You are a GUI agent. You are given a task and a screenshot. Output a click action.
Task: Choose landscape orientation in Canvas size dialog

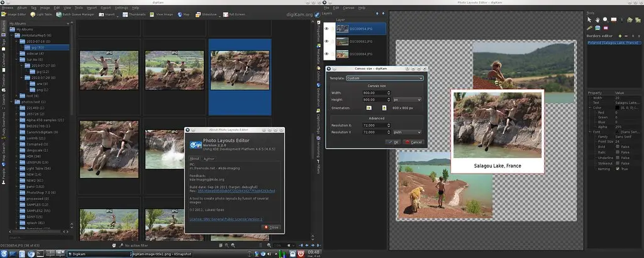(x=369, y=108)
